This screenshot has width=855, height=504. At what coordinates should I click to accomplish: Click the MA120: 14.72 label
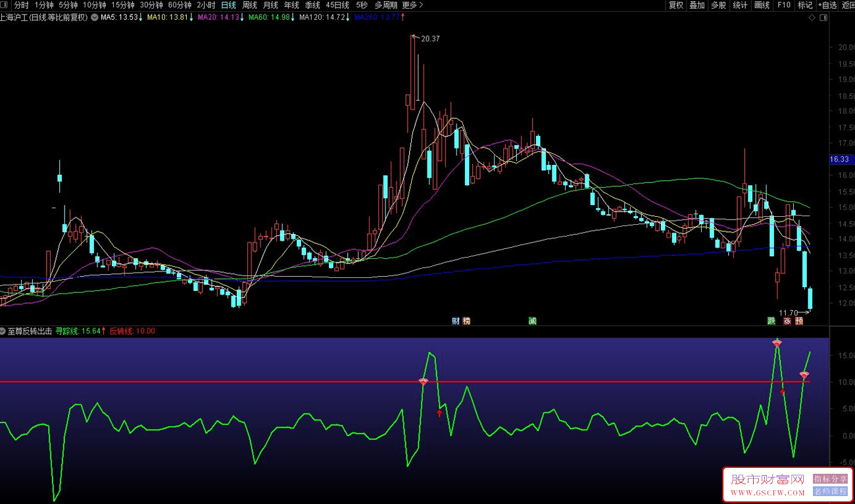[324, 18]
